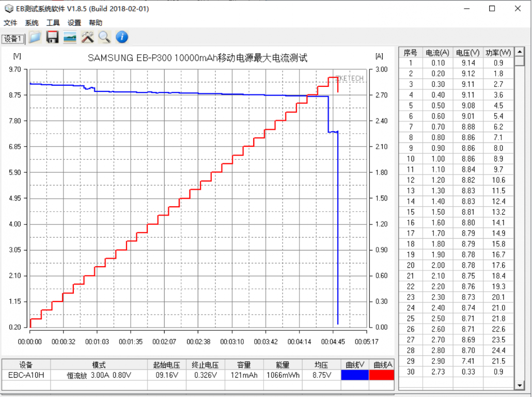Click the 09.16V starting voltage value
This screenshot has width=532, height=397.
click(x=167, y=375)
